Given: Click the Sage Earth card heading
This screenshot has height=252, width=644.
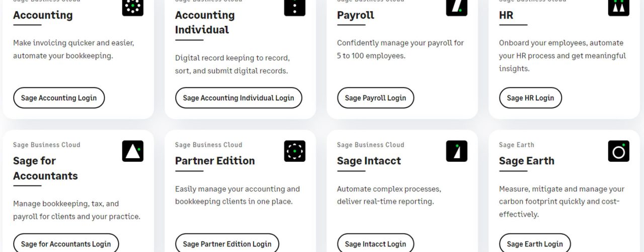Looking at the screenshot, I should (x=527, y=161).
